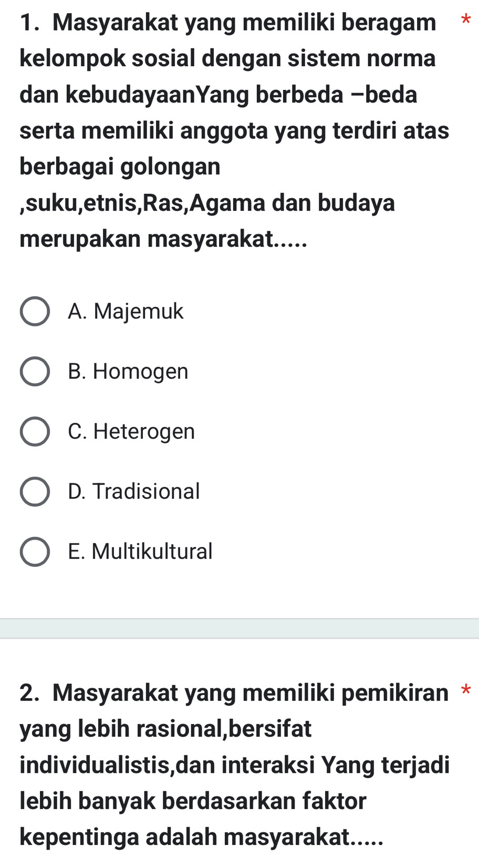
Task: Click the red required asterisk on question 1
Action: [x=465, y=21]
